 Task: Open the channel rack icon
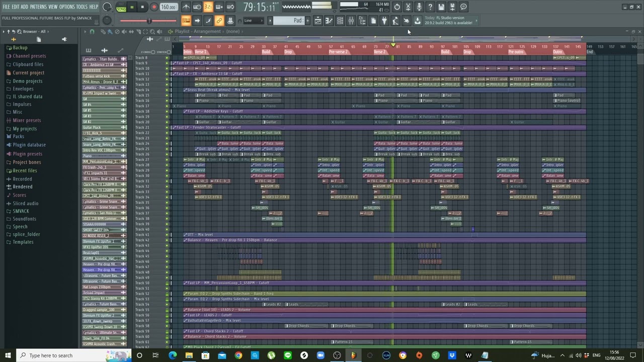tap(340, 21)
